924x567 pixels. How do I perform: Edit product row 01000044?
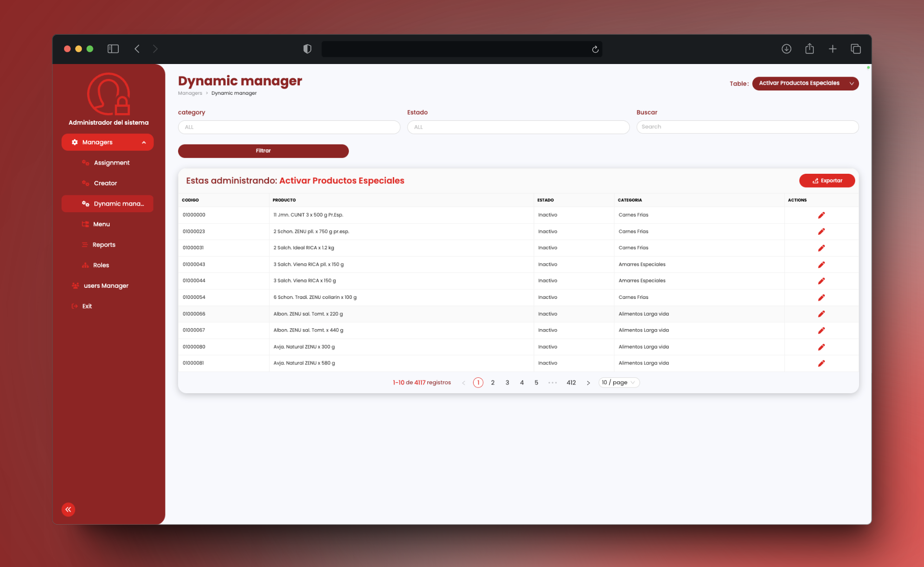[821, 281]
